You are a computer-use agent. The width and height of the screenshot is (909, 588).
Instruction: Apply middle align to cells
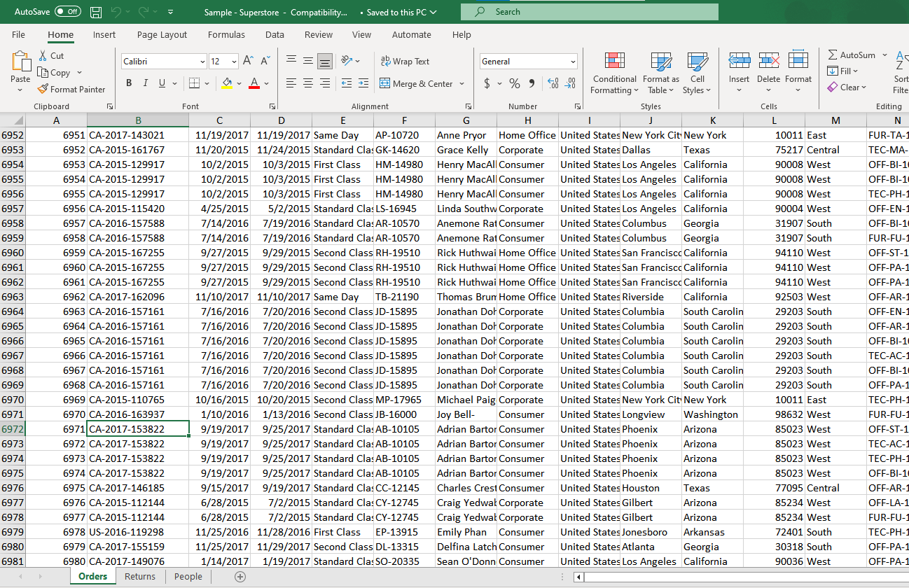point(308,61)
